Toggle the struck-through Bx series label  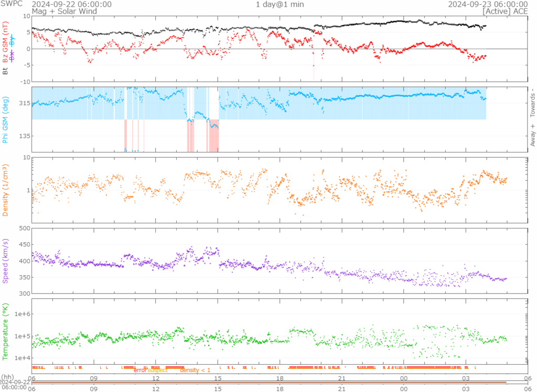(12, 56)
